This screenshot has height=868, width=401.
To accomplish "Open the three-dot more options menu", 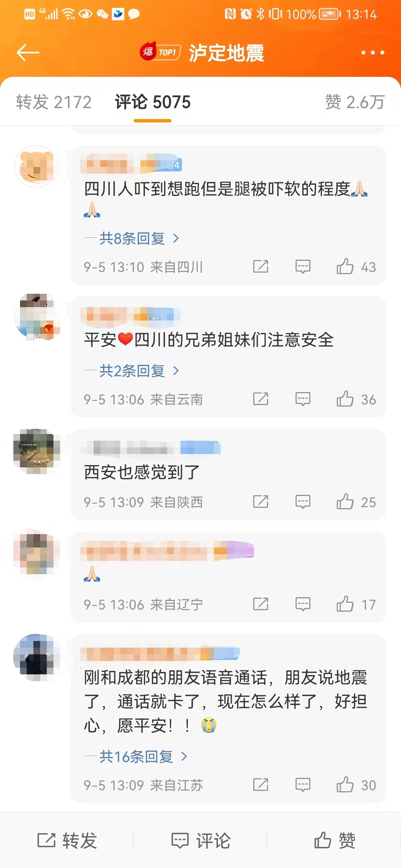I will [x=373, y=53].
